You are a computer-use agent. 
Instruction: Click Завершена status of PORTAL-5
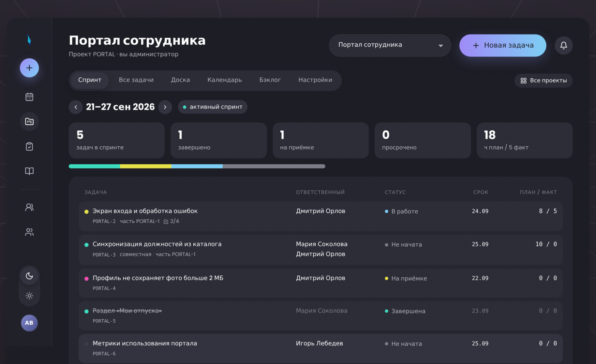[x=405, y=311]
